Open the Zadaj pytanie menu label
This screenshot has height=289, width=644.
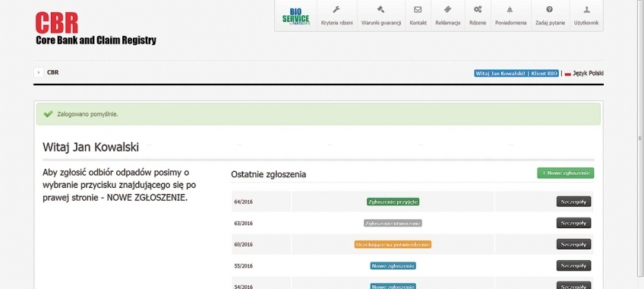550,23
